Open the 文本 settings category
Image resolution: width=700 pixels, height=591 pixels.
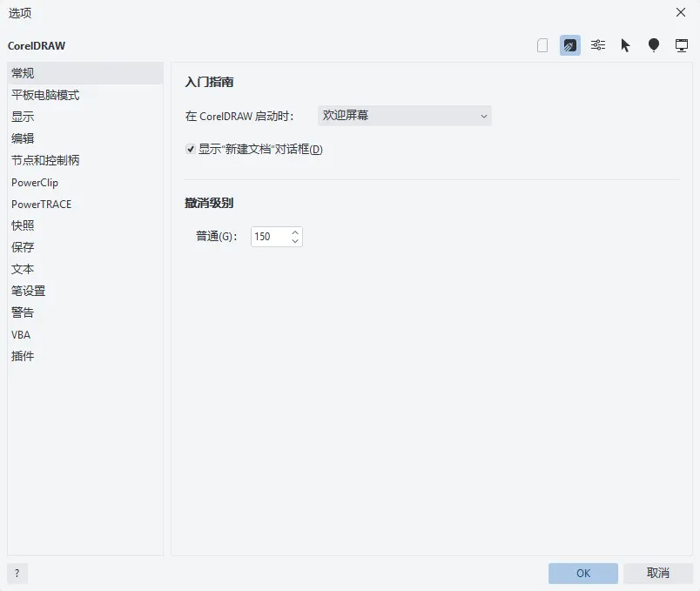[85, 269]
